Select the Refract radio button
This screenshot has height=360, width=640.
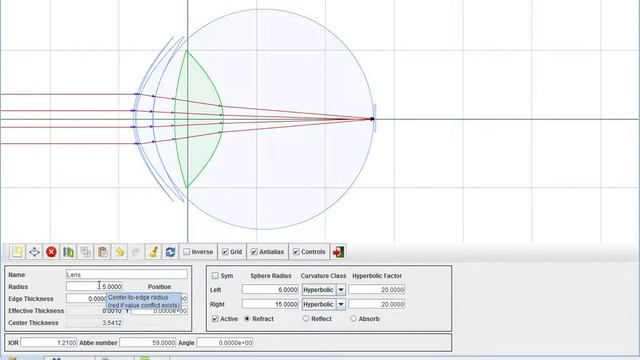click(247, 319)
